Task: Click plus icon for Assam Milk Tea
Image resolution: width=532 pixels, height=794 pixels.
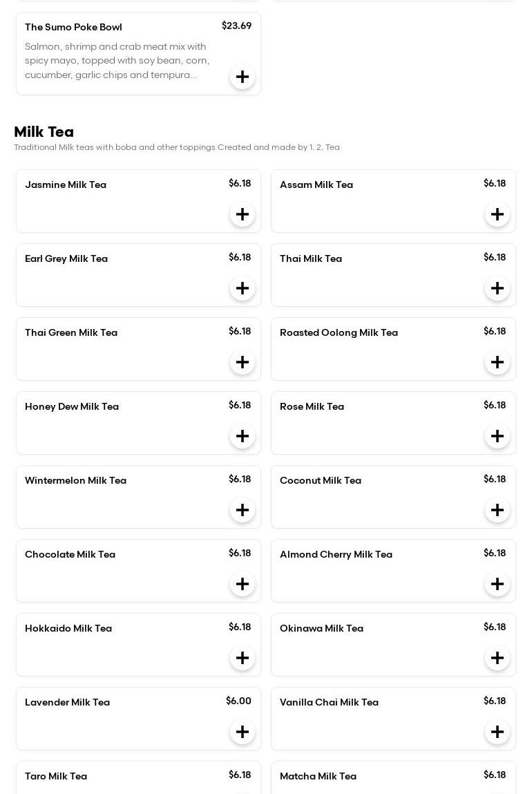Action: (x=497, y=214)
